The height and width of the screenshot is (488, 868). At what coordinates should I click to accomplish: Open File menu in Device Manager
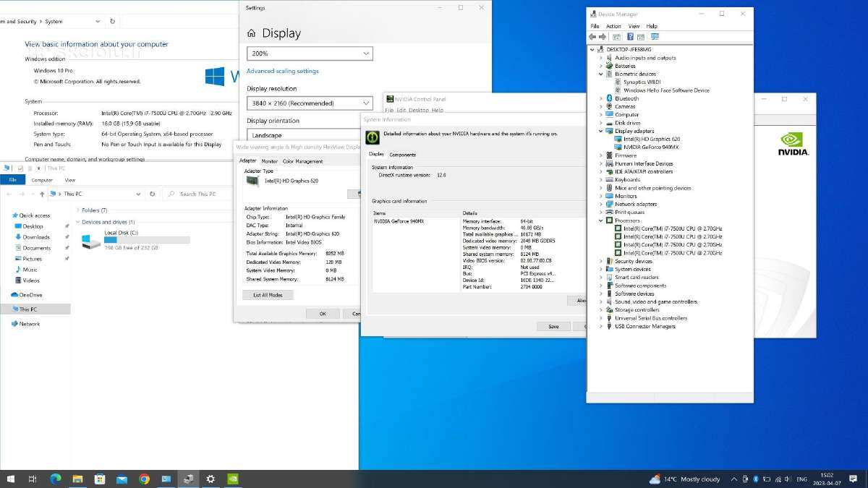pos(595,26)
